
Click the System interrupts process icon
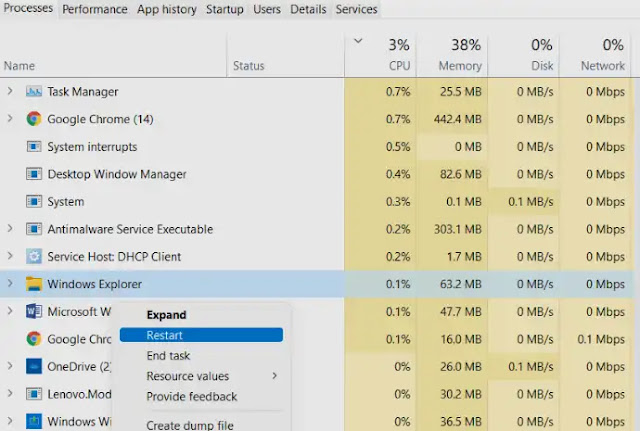[34, 147]
